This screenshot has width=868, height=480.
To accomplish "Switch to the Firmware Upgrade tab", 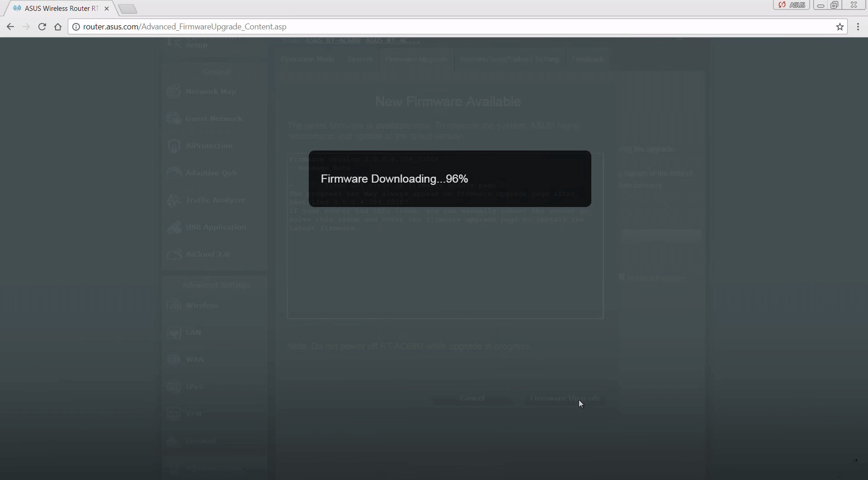I will point(416,59).
